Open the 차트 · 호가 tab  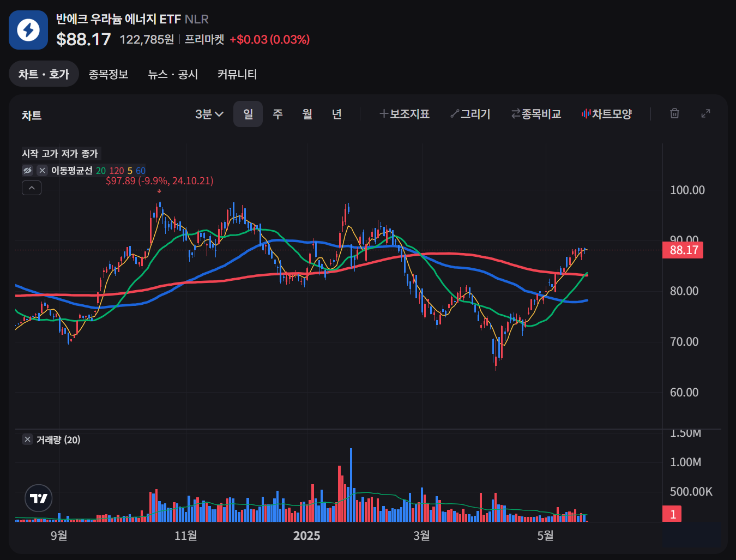(x=44, y=74)
